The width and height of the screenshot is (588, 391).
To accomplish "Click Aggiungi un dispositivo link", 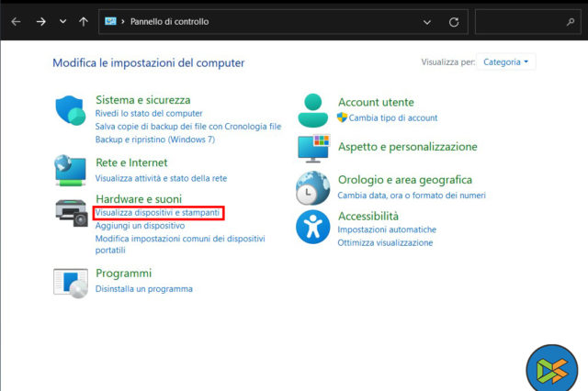I will click(140, 226).
